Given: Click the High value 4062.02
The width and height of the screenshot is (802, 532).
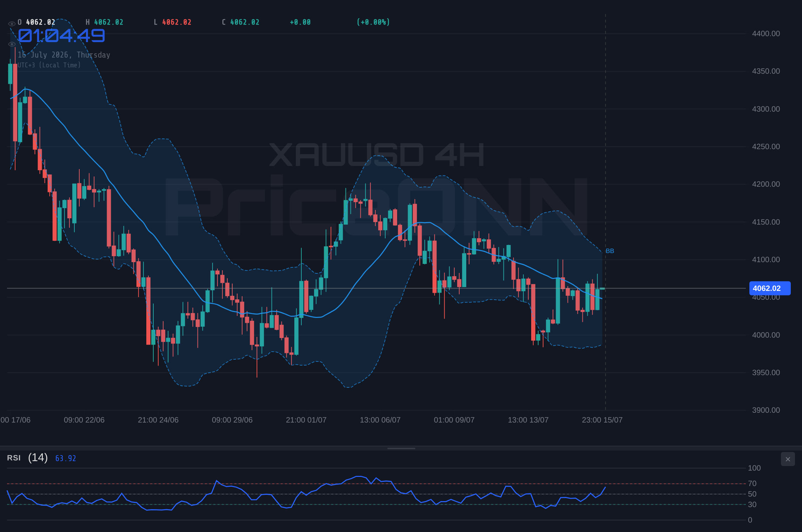Looking at the screenshot, I should [x=109, y=22].
